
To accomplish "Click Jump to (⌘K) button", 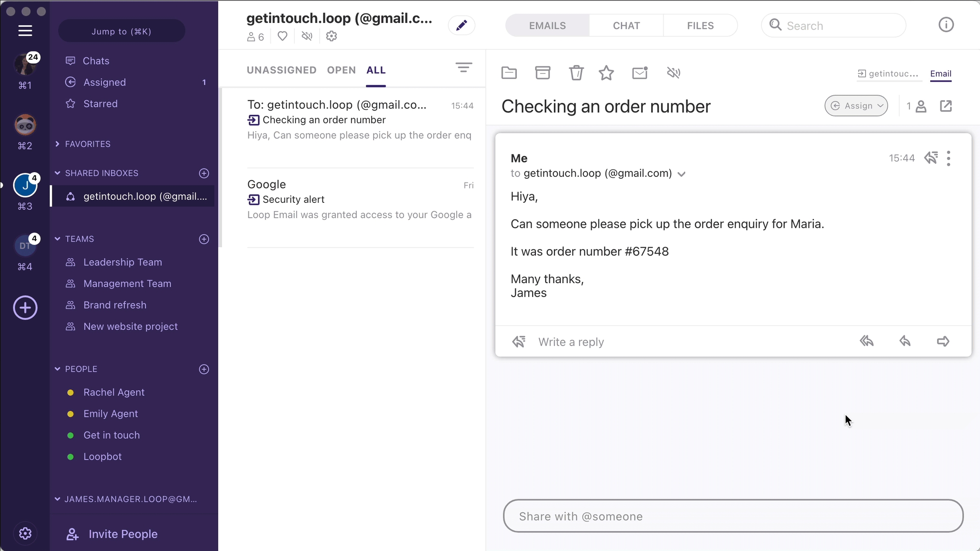I will (x=122, y=31).
